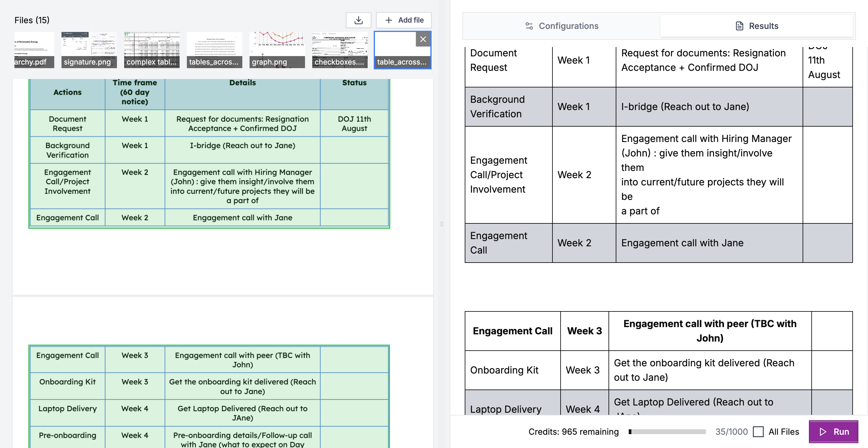Click the download results icon

358,20
